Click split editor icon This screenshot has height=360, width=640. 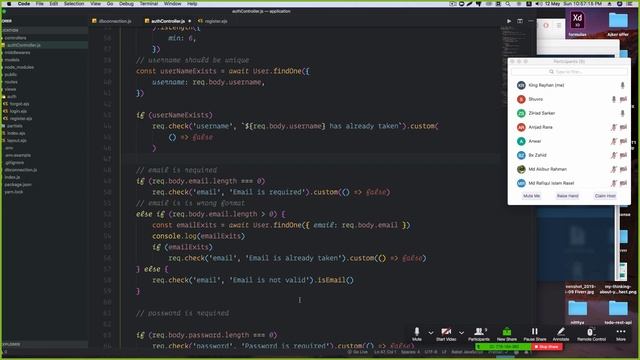click(520, 21)
